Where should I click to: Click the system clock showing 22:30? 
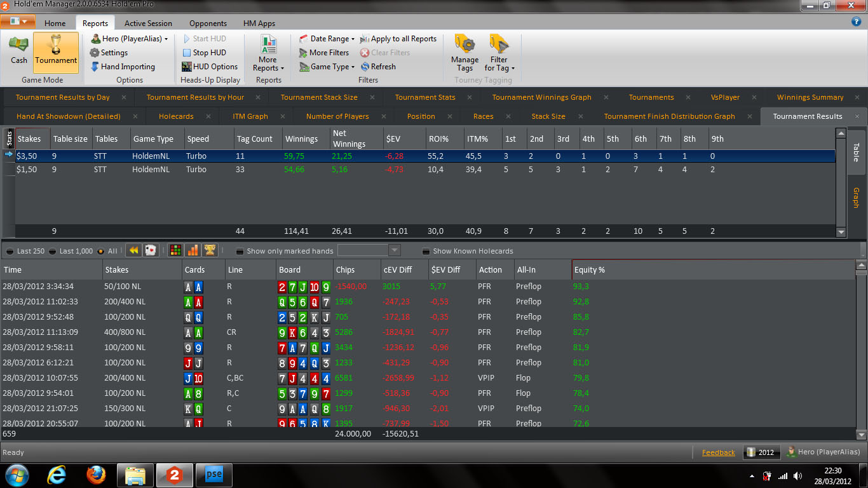pos(833,471)
